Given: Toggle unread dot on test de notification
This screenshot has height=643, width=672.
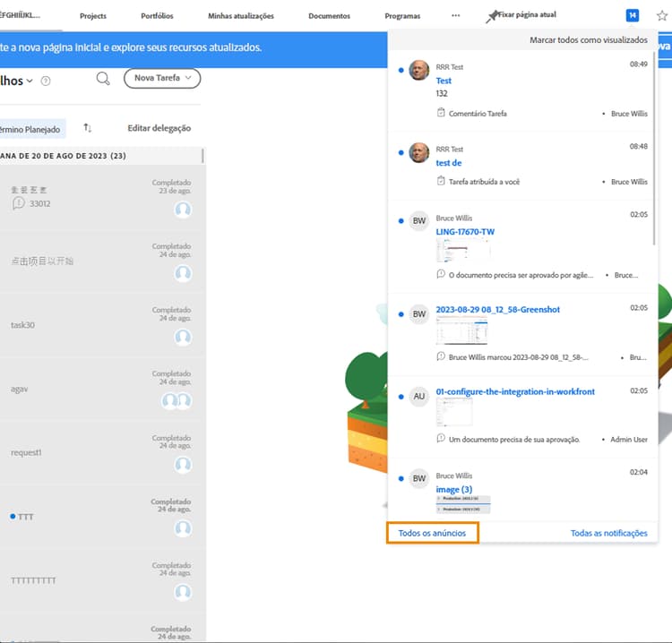Looking at the screenshot, I should 401,152.
